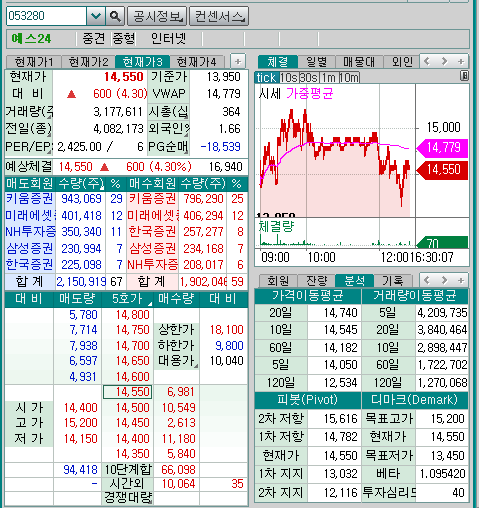Expand the 수량(주) header next to 매도회원
The height and width of the screenshot is (508, 479).
[103, 188]
